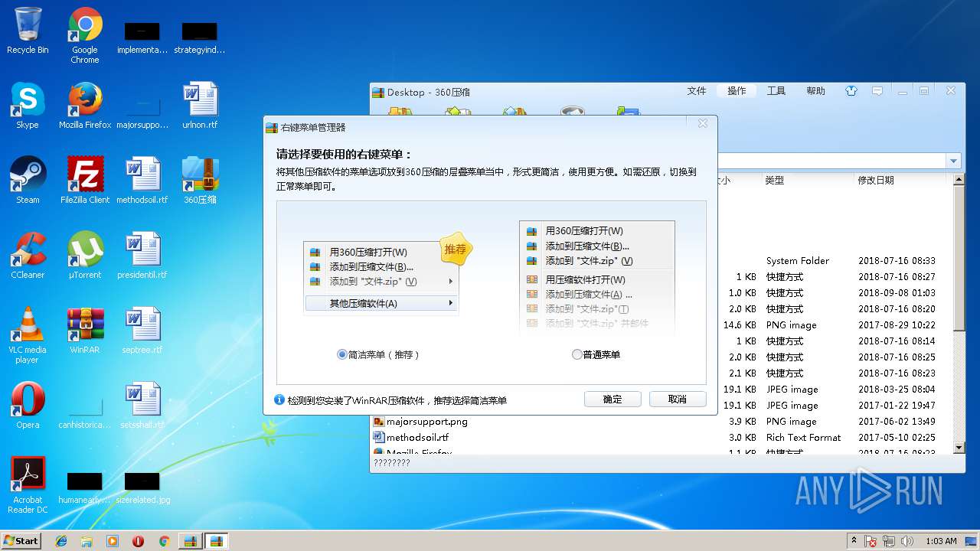Select sizerelated.jpg on the desktop

142,488
